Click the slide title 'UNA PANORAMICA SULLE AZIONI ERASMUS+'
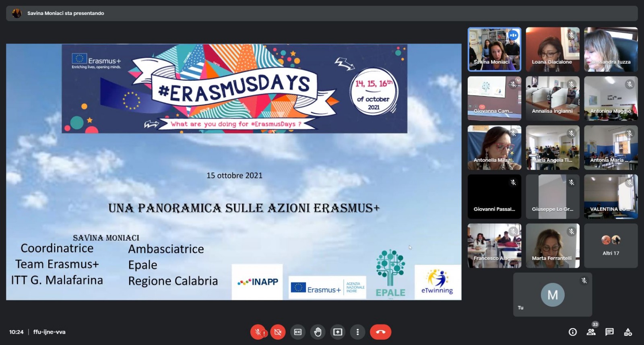 244,208
